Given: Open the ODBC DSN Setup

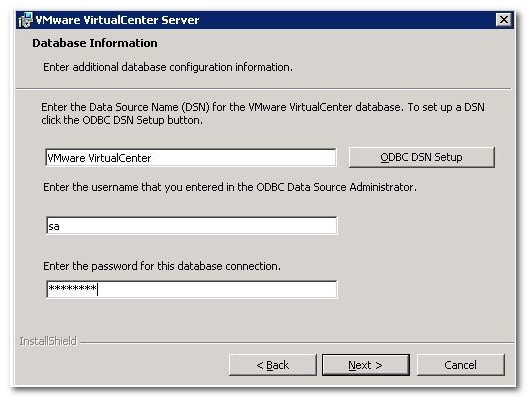Looking at the screenshot, I should click(x=421, y=157).
